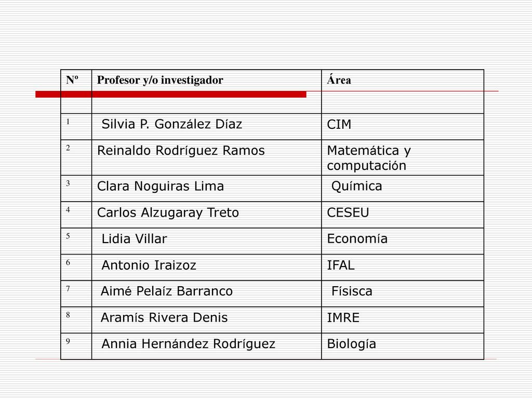
Task: Click the 'Nº' column header
Action: [72, 80]
